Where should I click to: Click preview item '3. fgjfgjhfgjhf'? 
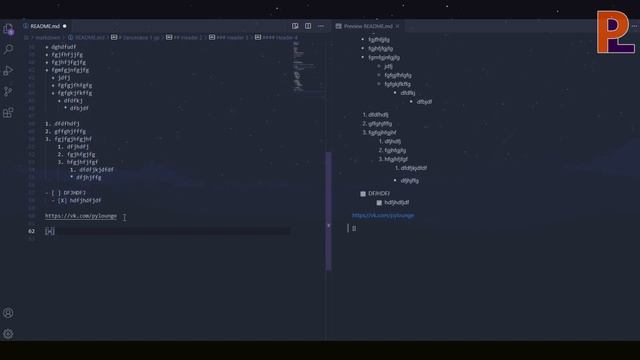pos(379,133)
